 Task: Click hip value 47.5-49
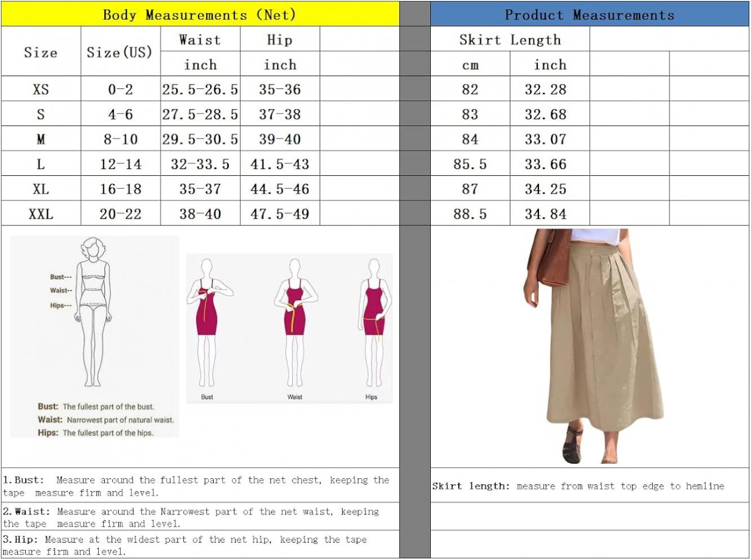[x=280, y=214]
